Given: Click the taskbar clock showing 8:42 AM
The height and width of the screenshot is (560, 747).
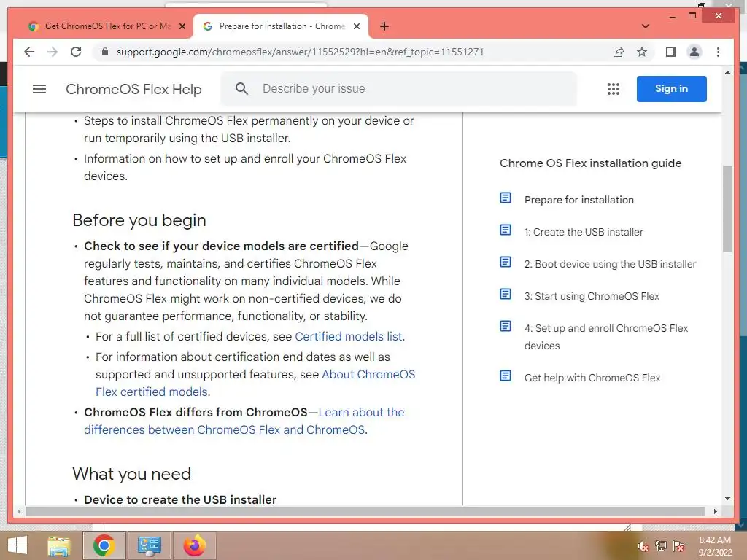Looking at the screenshot, I should click(x=715, y=545).
